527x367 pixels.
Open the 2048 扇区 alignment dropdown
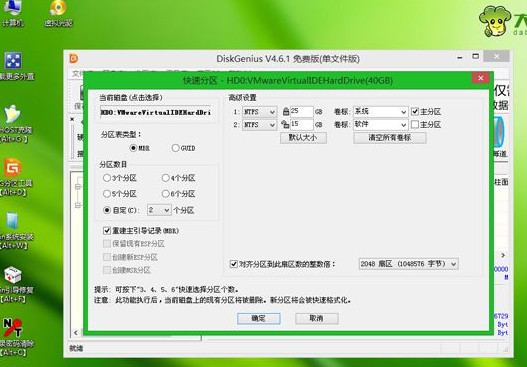click(x=408, y=264)
